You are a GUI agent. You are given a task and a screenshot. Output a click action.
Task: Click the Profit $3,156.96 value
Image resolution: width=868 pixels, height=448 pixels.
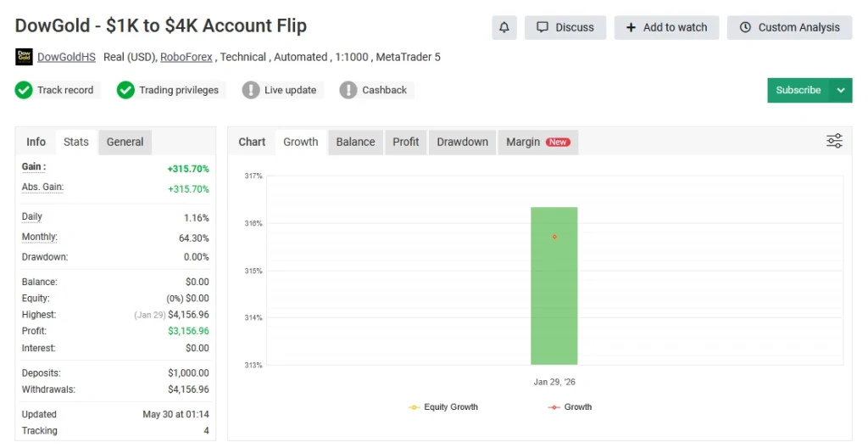(x=189, y=331)
